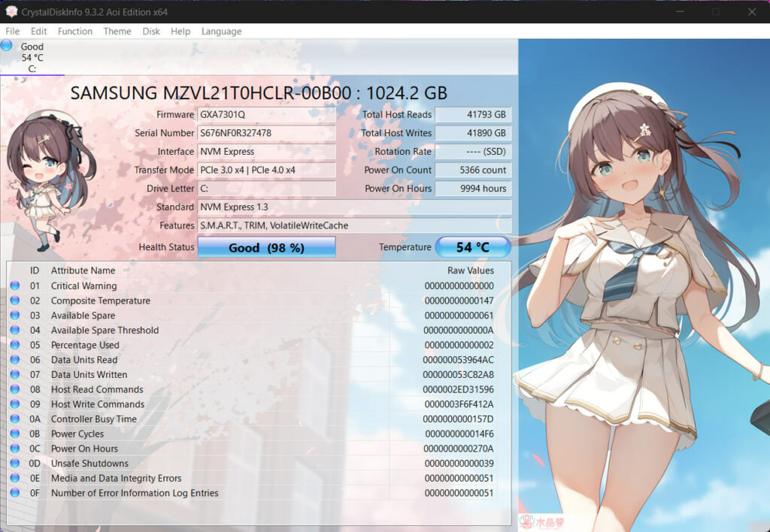Select the Critical Warning attribute name

pyautogui.click(x=84, y=286)
